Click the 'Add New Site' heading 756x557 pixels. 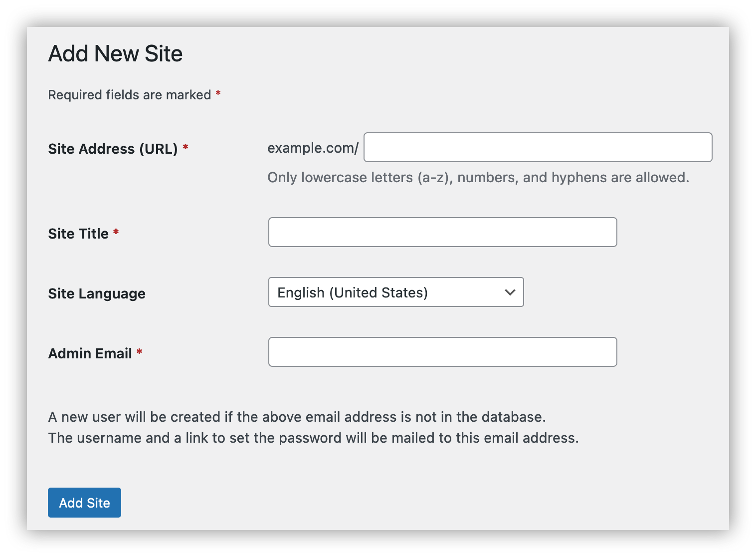coord(115,53)
